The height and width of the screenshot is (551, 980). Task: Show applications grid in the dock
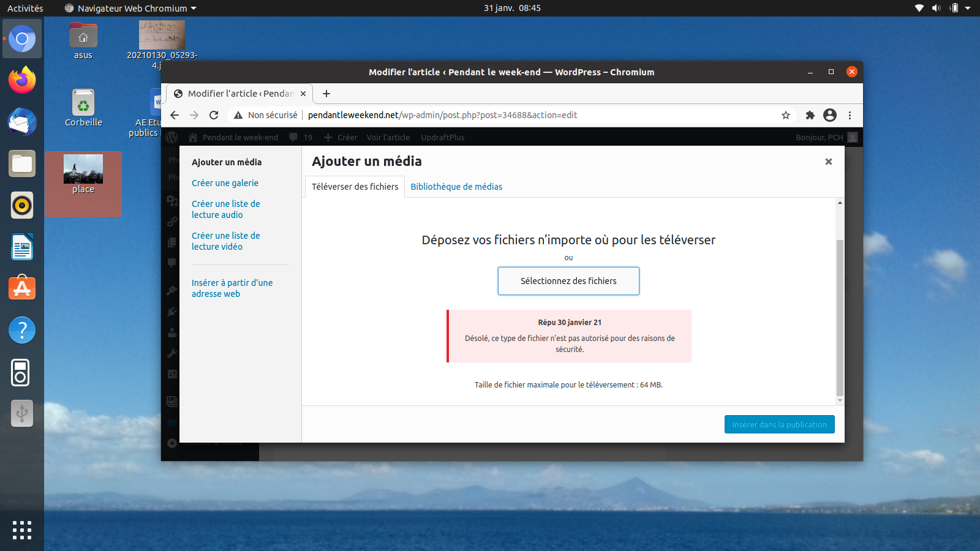tap(22, 530)
